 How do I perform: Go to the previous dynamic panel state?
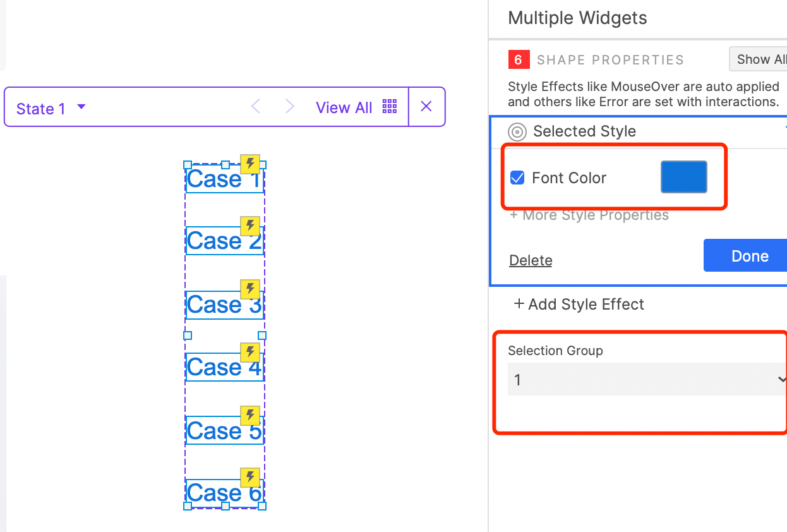(x=256, y=107)
